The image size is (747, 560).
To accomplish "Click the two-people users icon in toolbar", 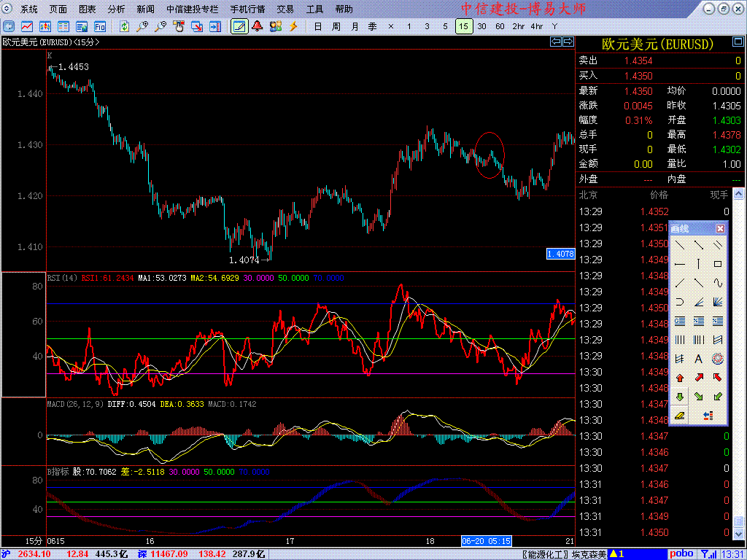I will pos(275,26).
